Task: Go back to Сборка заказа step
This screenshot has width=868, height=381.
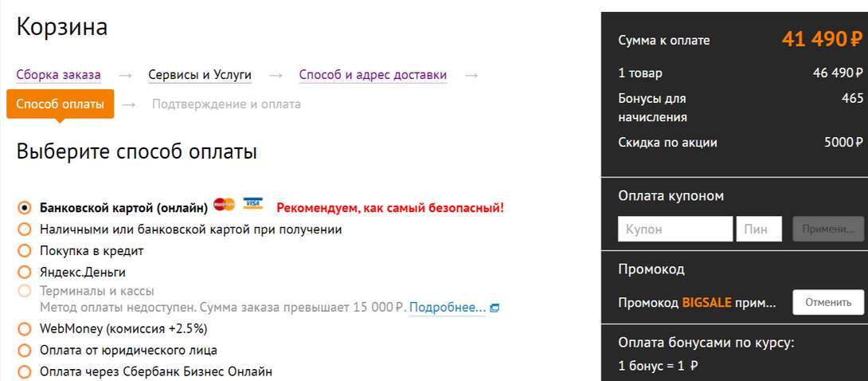Action: tap(59, 75)
